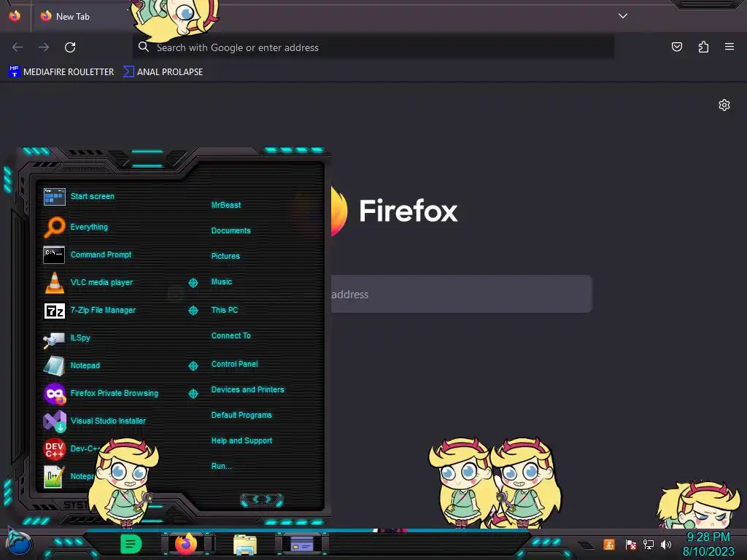Click the Firefox View pinned icon
Image resolution: width=747 pixels, height=560 pixels.
[15, 16]
